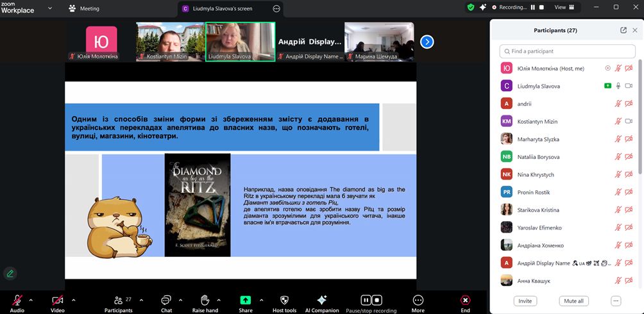The image size is (644, 314).
Task: Open Host tools shield icon
Action: (285, 300)
